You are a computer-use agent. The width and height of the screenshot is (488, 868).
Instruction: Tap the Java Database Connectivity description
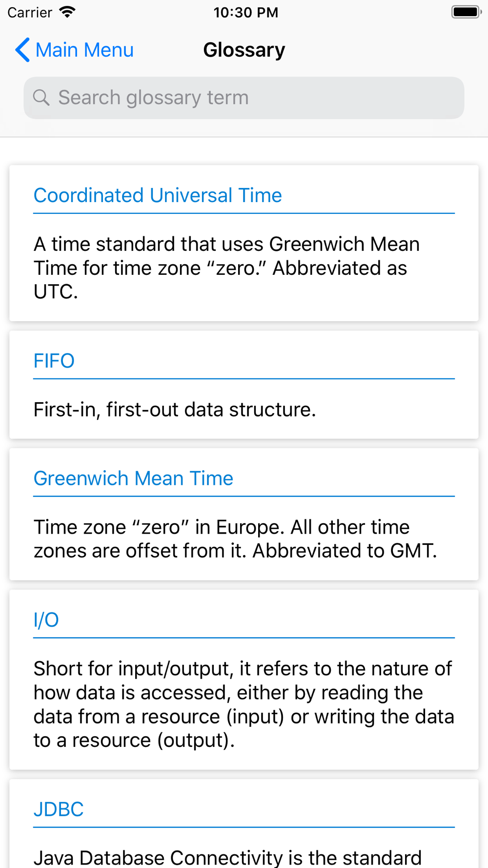click(x=227, y=858)
